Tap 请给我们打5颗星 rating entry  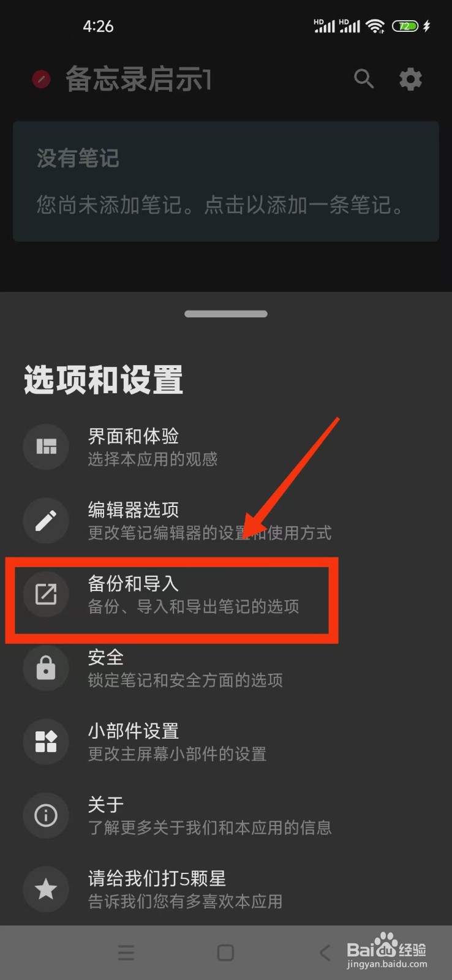tap(226, 889)
